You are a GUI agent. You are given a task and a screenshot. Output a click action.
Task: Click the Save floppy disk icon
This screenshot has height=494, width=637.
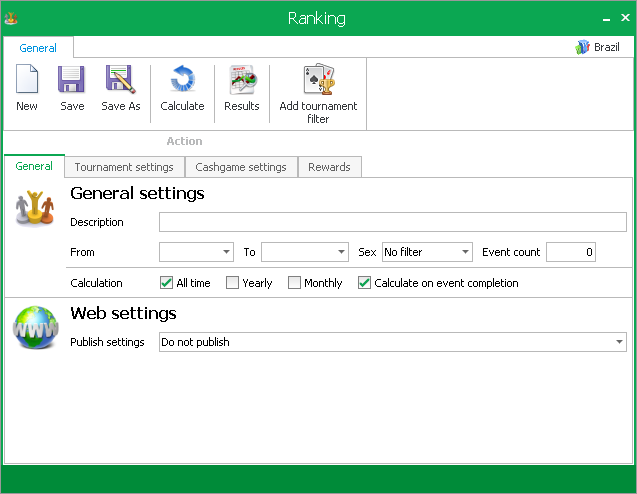tap(72, 79)
